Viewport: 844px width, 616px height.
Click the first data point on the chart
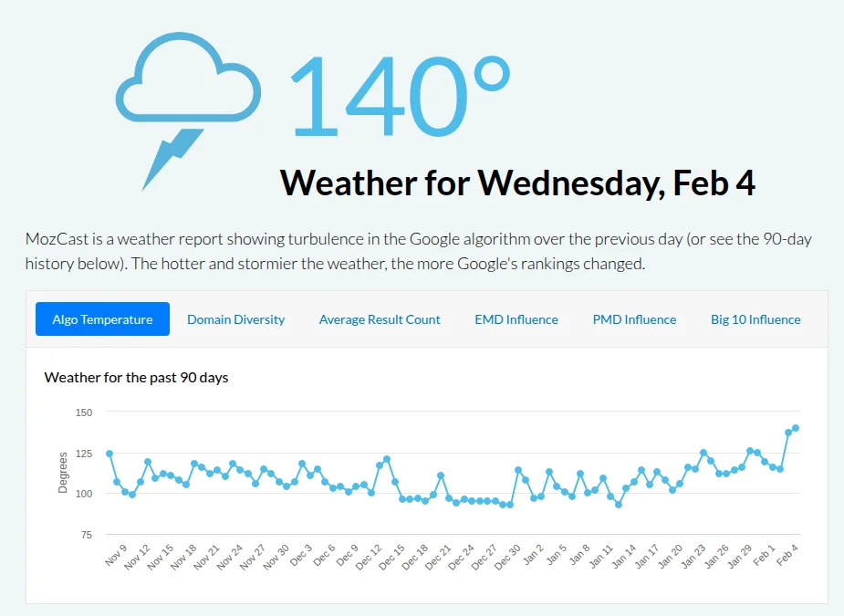click(109, 454)
